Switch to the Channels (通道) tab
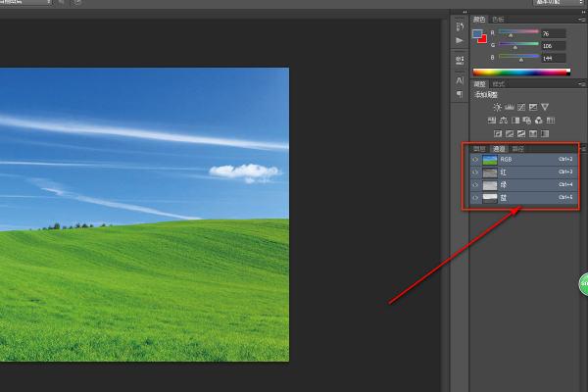This screenshot has width=588, height=392. pos(499,149)
